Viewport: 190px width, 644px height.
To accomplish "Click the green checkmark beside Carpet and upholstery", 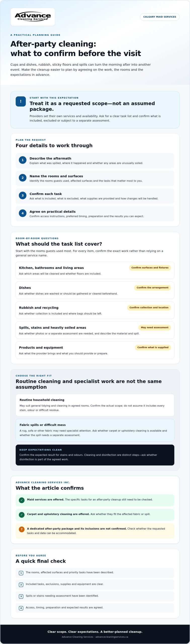I will [x=22, y=515].
